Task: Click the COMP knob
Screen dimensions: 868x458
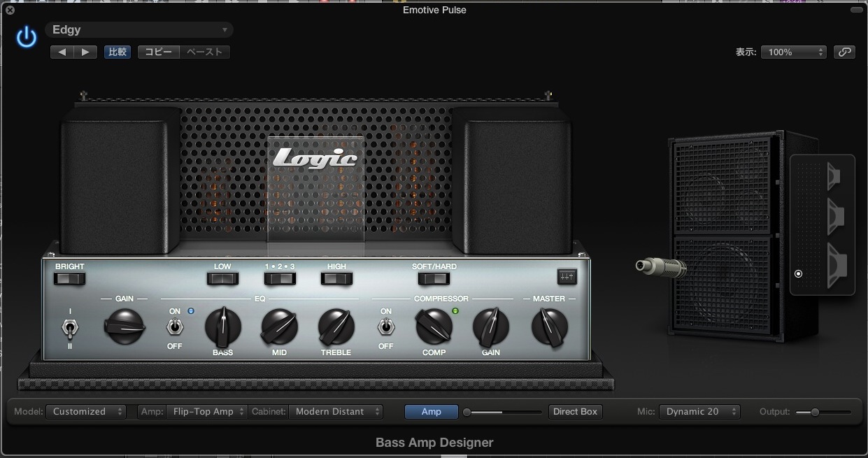Action: (x=434, y=327)
